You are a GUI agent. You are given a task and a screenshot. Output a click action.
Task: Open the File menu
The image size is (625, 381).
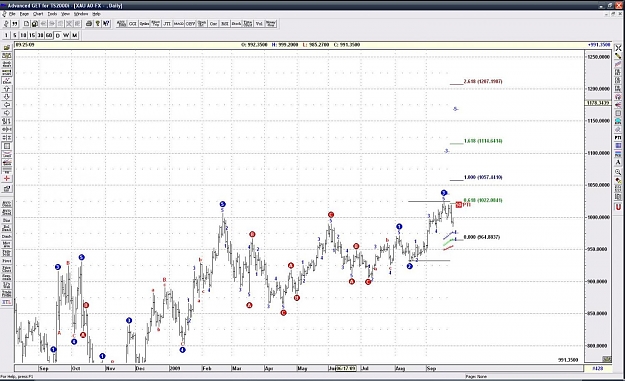[12, 14]
